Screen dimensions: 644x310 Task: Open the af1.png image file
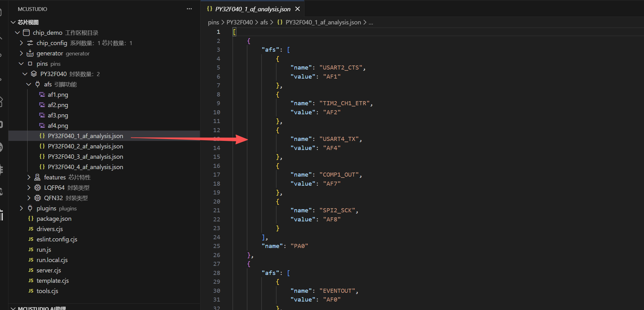pyautogui.click(x=58, y=95)
